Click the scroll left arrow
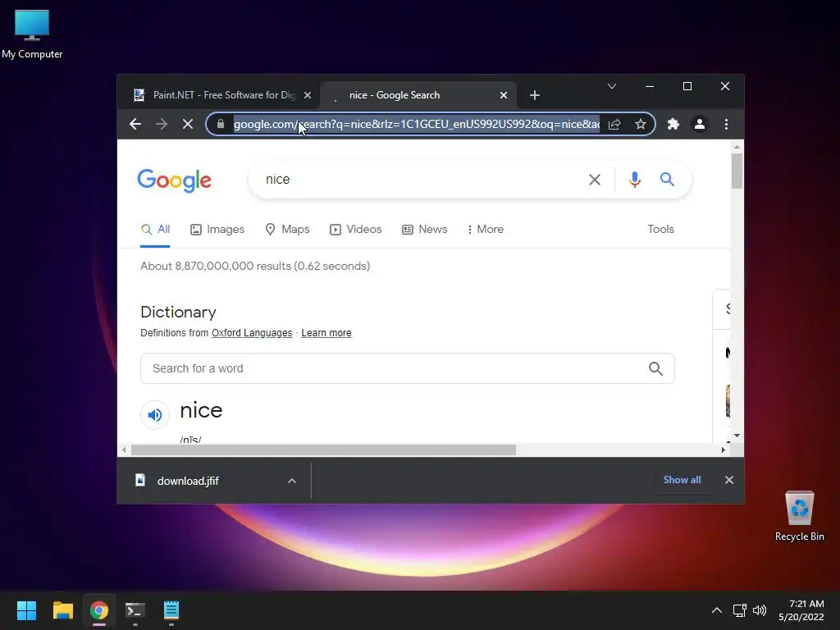840x630 pixels. click(125, 450)
